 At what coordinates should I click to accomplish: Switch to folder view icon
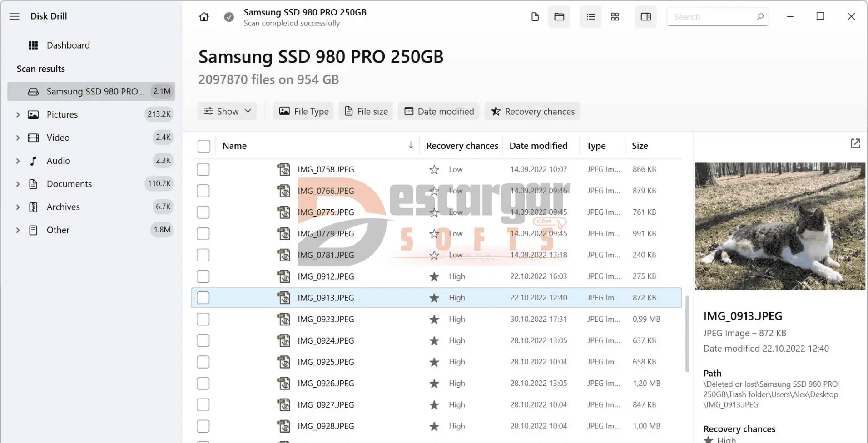pos(559,17)
